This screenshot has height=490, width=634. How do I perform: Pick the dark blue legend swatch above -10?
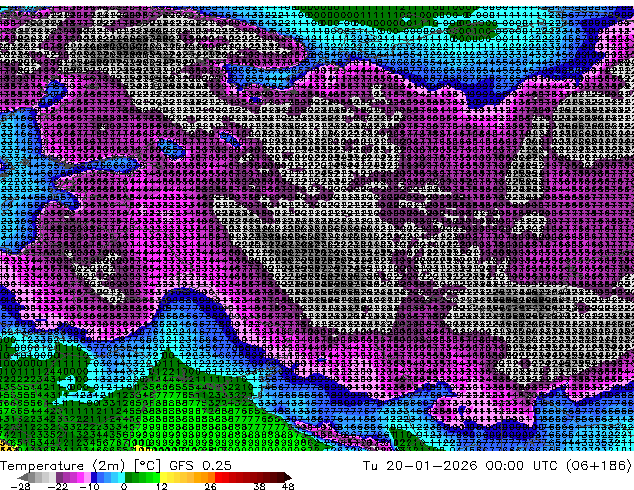coord(94,477)
